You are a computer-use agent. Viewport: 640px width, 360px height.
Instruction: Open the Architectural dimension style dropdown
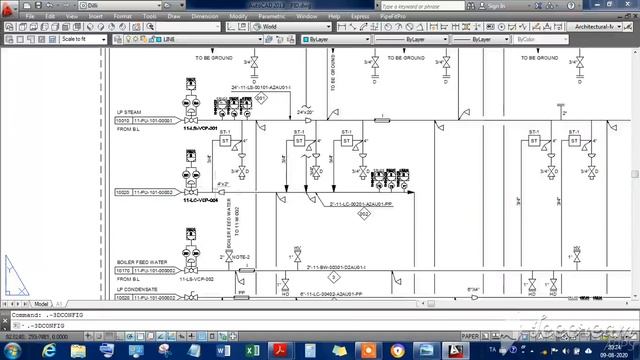[x=595, y=27]
